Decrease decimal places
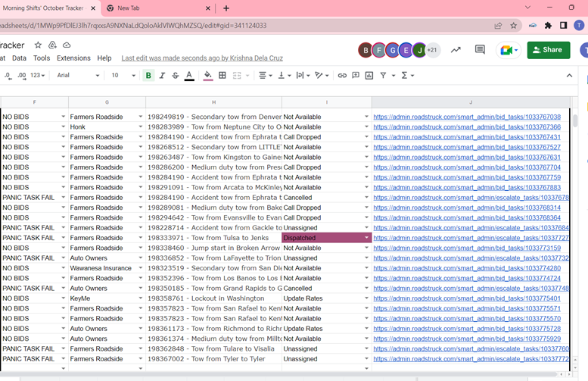588x381 pixels. coord(8,76)
